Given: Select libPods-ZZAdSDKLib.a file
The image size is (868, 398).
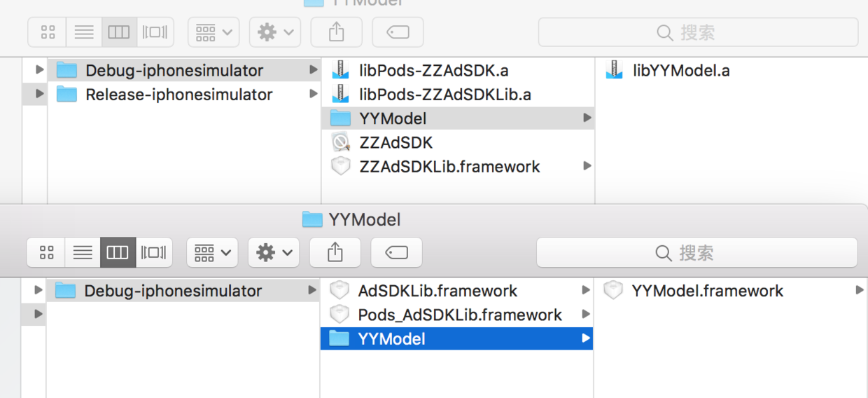Looking at the screenshot, I should point(444,94).
